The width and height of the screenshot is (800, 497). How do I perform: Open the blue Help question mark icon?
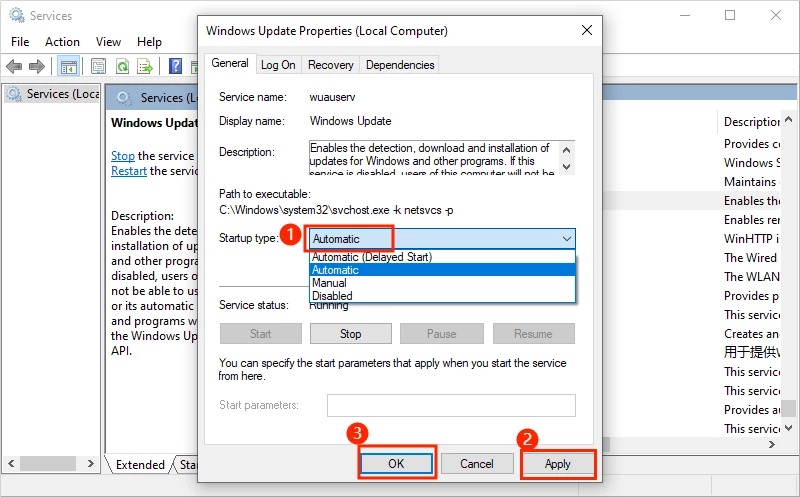click(176, 66)
